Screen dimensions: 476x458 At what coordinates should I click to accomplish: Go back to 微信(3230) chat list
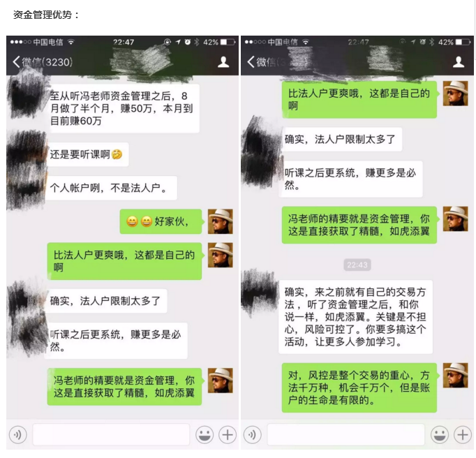(43, 62)
